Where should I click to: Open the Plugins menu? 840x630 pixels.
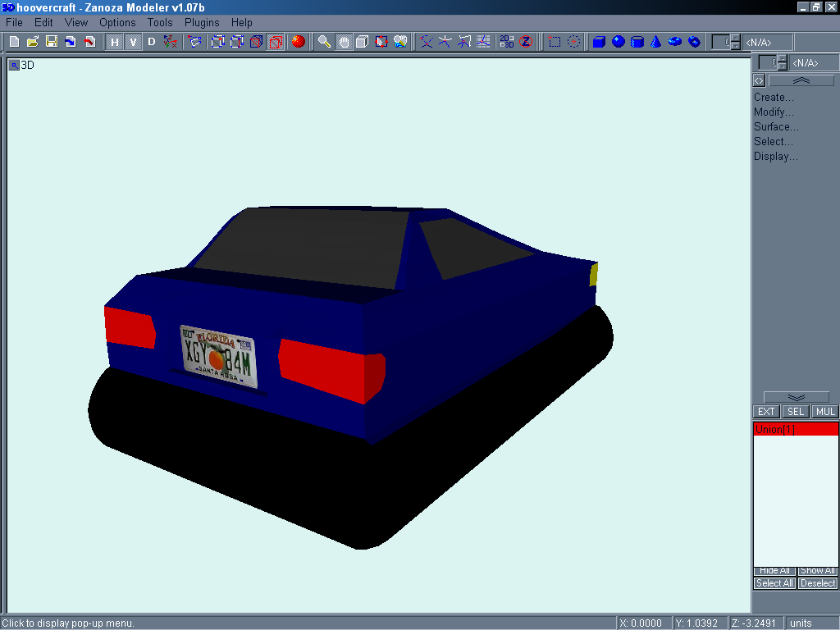coord(202,22)
